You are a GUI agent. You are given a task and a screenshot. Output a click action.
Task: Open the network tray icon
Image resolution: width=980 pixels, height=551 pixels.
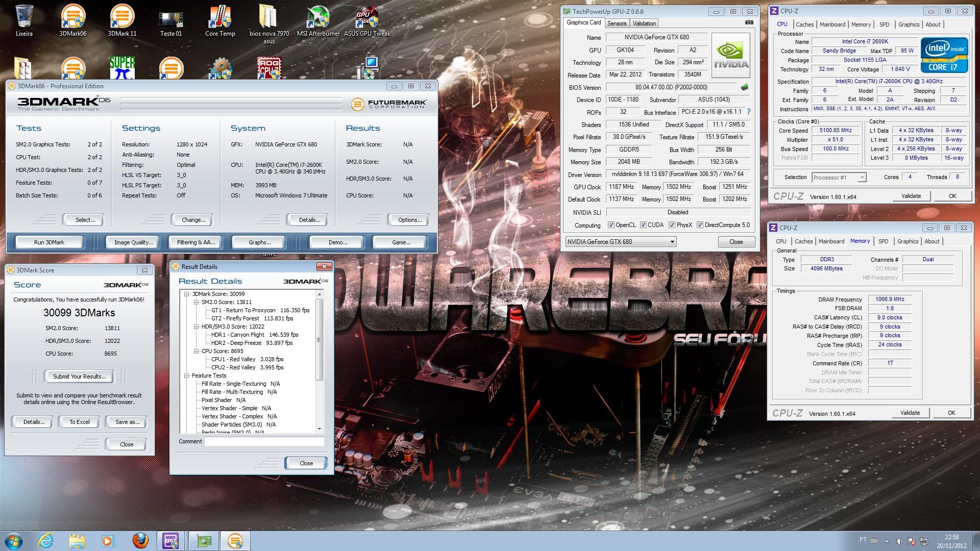pyautogui.click(x=924, y=541)
